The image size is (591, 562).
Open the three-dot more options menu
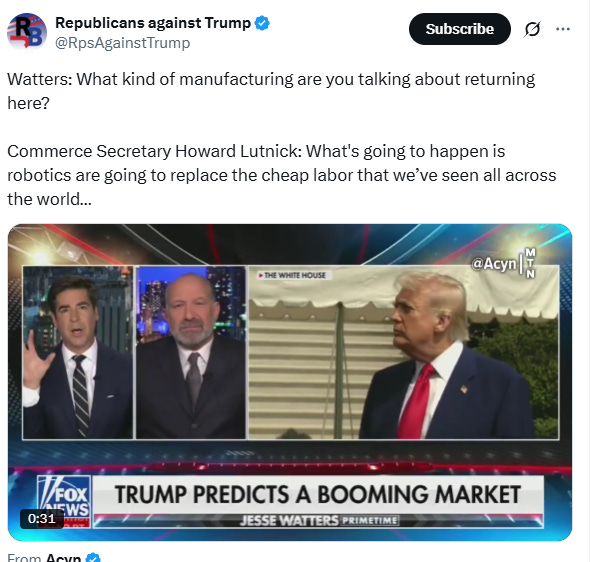tap(563, 29)
